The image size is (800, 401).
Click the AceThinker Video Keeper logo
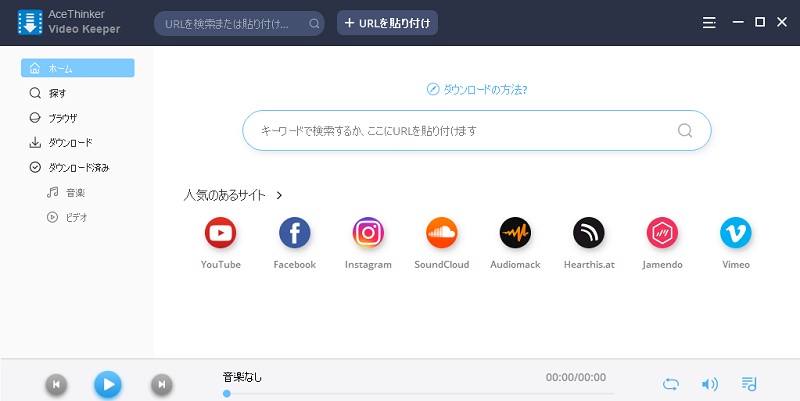pos(30,22)
